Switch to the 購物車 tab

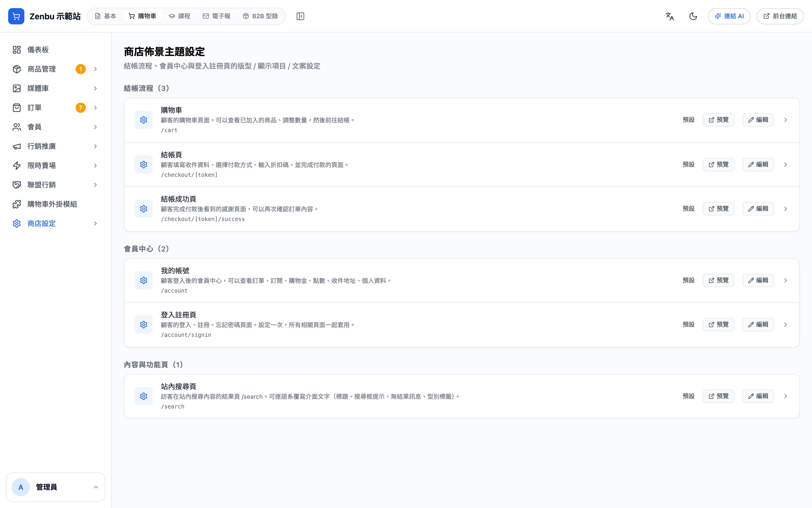(142, 16)
